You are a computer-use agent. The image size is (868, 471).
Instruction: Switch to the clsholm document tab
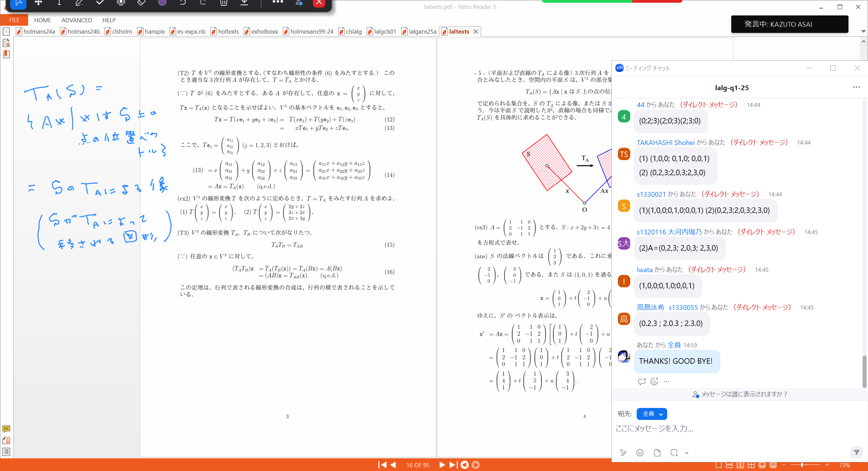(x=119, y=32)
